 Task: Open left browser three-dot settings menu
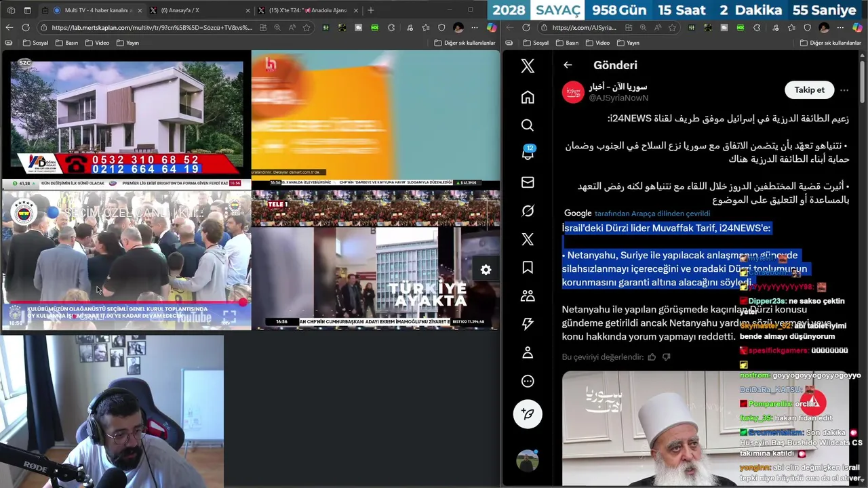(x=475, y=28)
